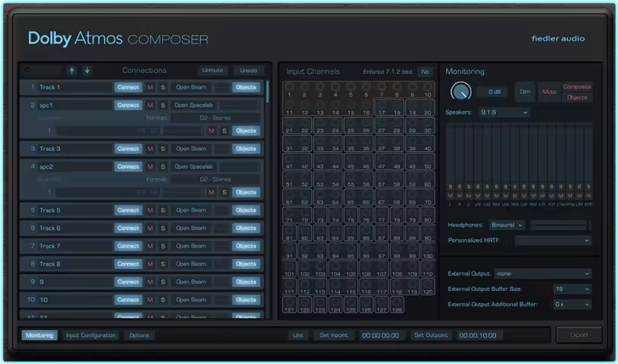The height and width of the screenshot is (364, 618).
Task: Mute the C speaker channel meter
Action: [469, 196]
